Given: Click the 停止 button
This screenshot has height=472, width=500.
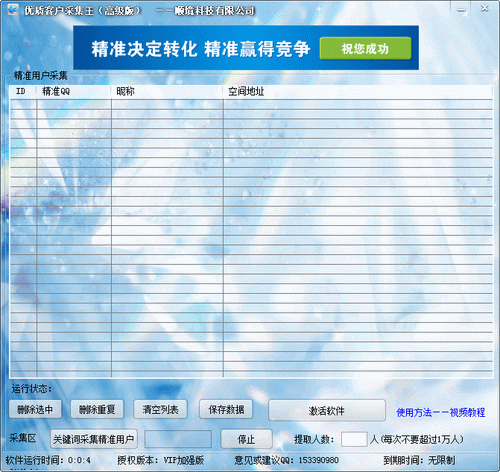Looking at the screenshot, I should 246,439.
